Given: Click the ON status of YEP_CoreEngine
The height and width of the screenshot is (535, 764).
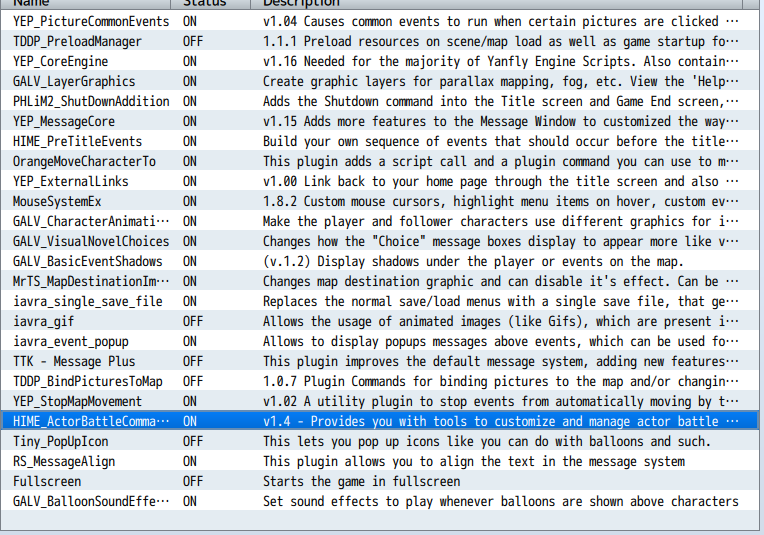Looking at the screenshot, I should pyautogui.click(x=190, y=61).
